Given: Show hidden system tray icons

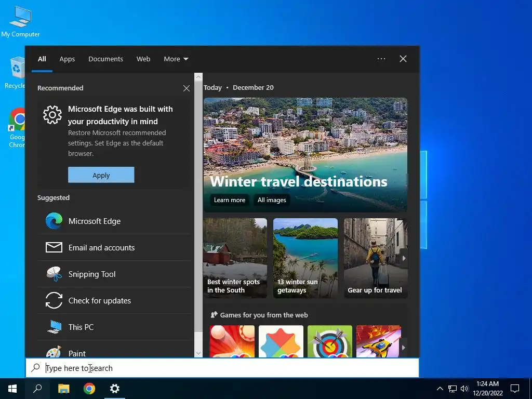Looking at the screenshot, I should 440,389.
